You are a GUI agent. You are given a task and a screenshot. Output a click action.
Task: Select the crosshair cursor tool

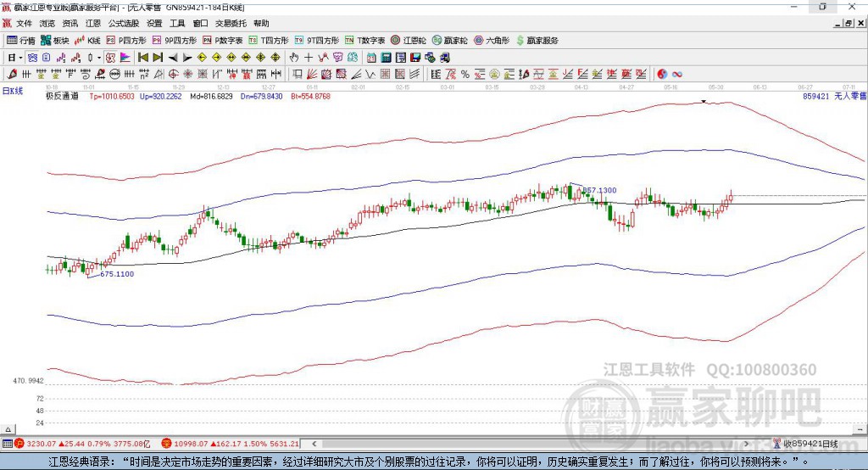[x=309, y=57]
